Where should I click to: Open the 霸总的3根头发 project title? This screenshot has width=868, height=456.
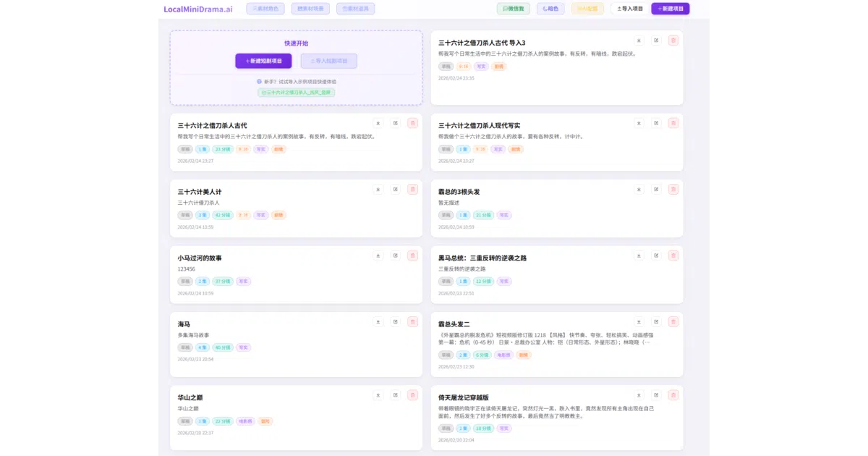[459, 192]
